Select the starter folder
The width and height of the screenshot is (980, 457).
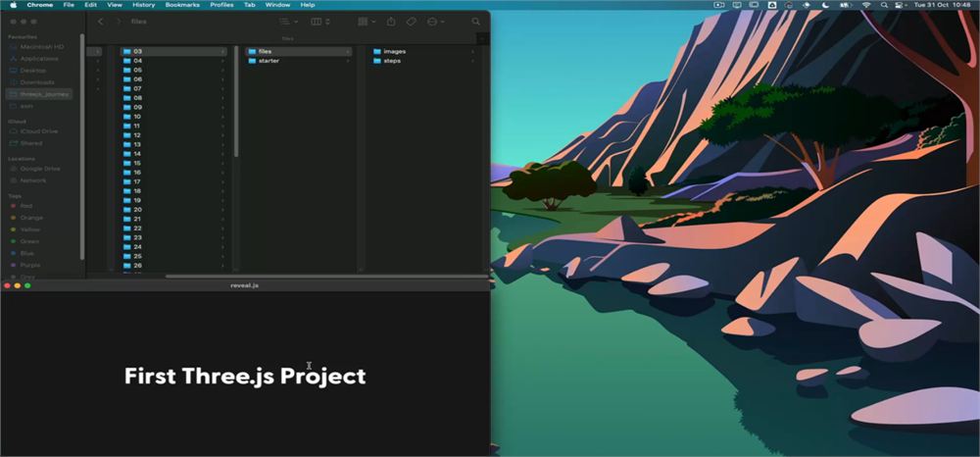pos(299,61)
